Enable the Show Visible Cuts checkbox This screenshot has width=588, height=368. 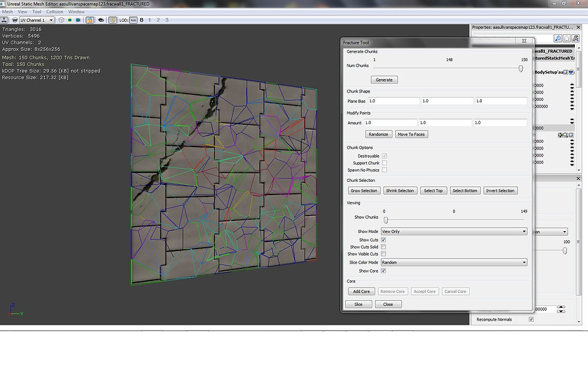pos(383,254)
